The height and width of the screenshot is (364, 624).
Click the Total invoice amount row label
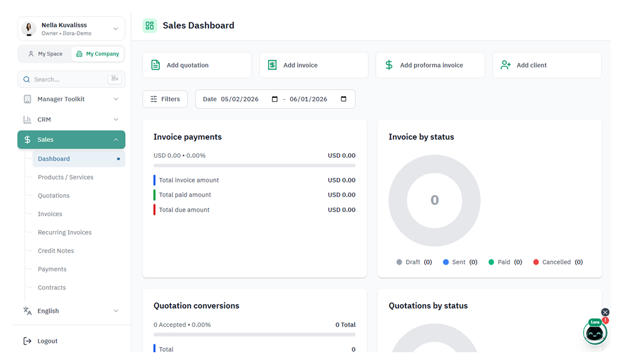189,180
